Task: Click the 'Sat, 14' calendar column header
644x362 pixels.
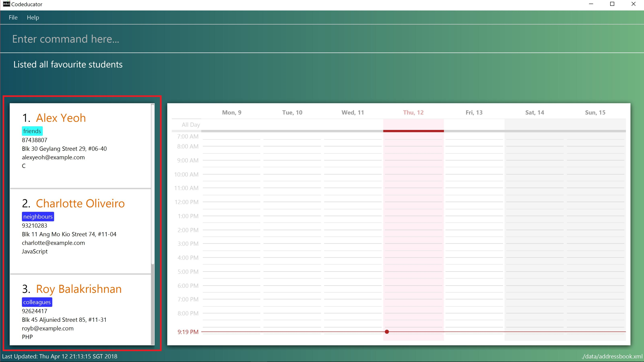Action: coord(535,112)
